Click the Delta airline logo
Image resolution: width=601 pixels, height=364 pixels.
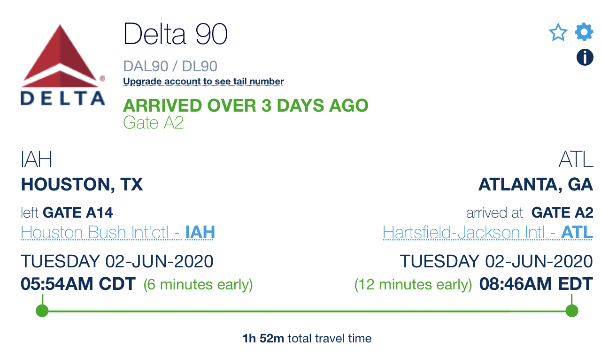click(x=62, y=65)
